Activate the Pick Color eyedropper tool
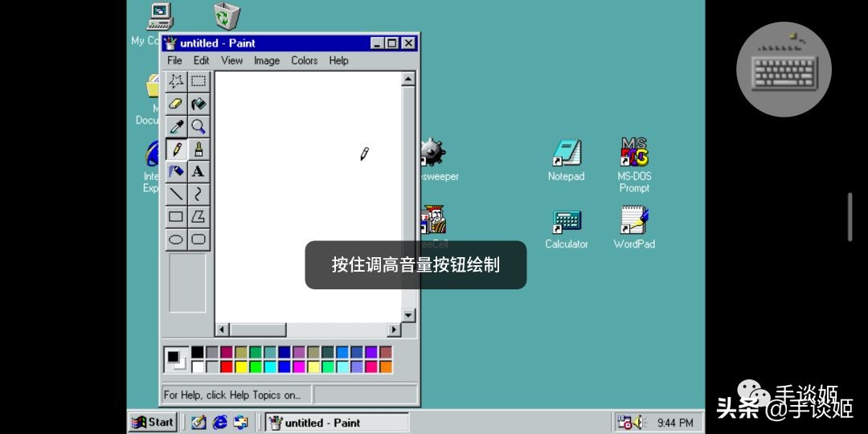 pyautogui.click(x=176, y=127)
